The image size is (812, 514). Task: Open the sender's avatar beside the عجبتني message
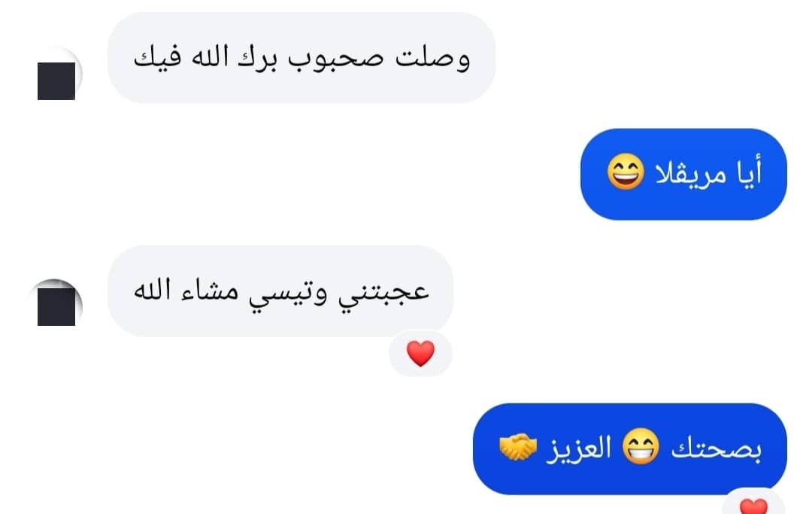56,303
